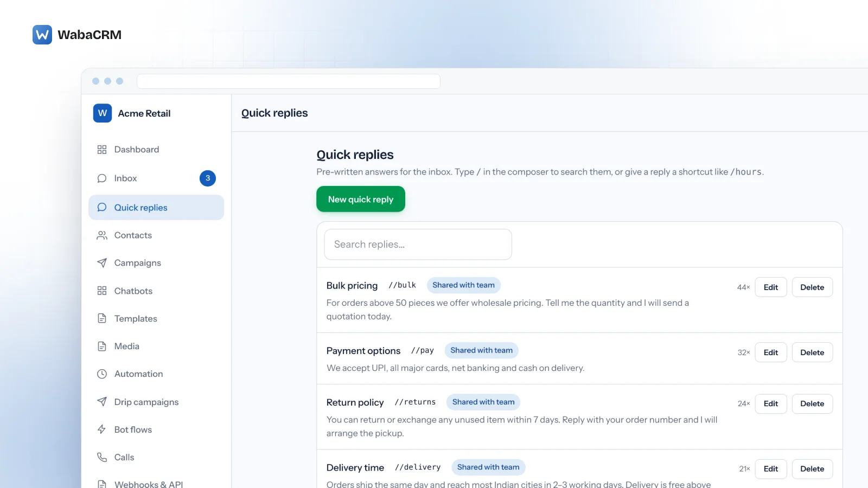The width and height of the screenshot is (868, 488).
Task: Create a New quick reply
Action: [361, 199]
